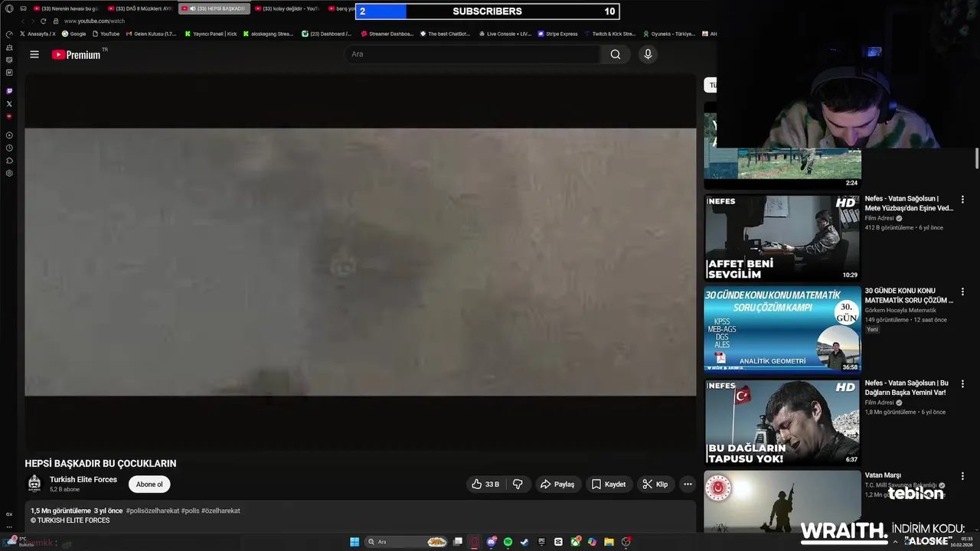Open Discord from taskbar
Screen dimensions: 980x551
[x=491, y=542]
